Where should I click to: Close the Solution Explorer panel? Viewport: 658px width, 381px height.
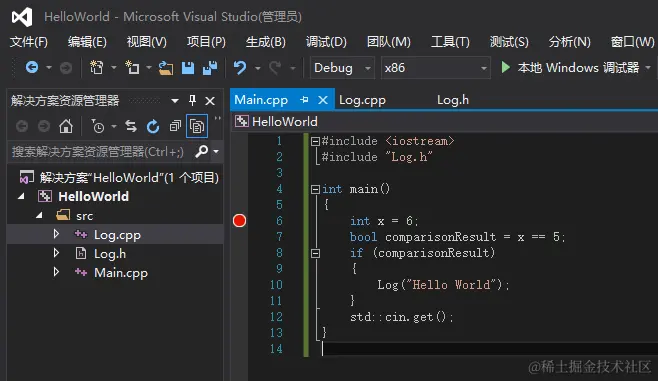(210, 101)
